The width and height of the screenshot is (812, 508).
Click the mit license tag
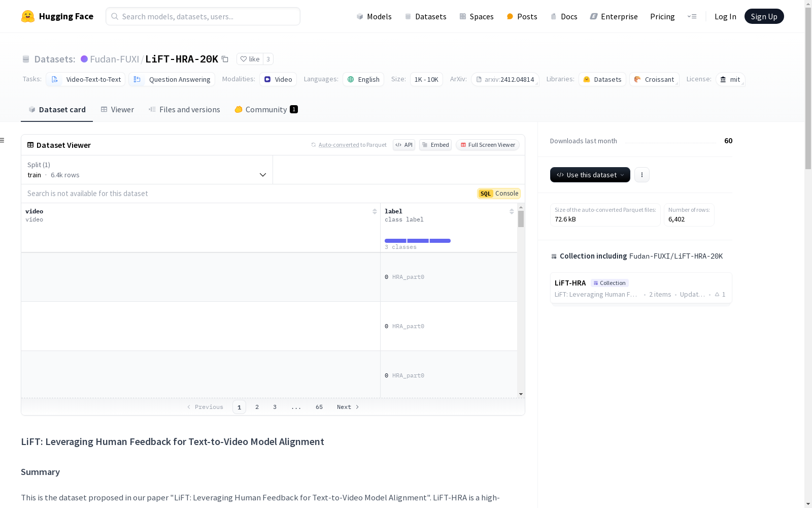pyautogui.click(x=730, y=79)
